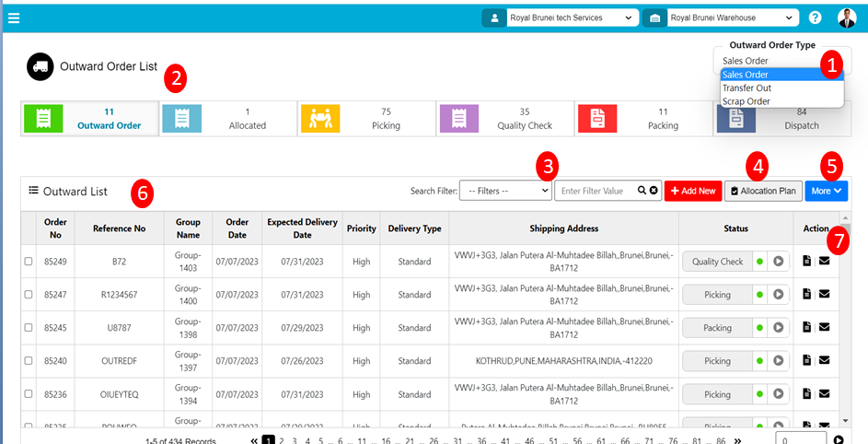Screen dimensions: 868x444
Task: Tick the checkbox for order 85240
Action: click(x=29, y=360)
